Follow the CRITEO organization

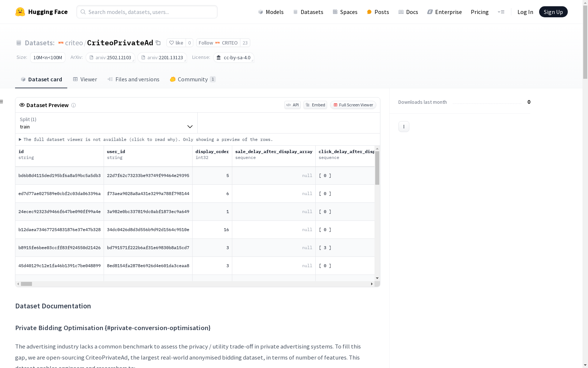tap(218, 43)
